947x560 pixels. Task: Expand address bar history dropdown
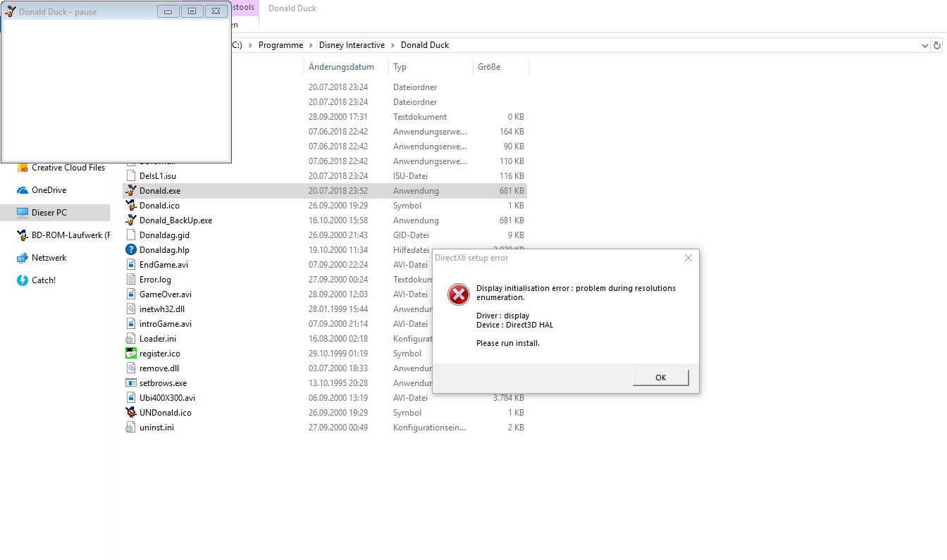(925, 45)
